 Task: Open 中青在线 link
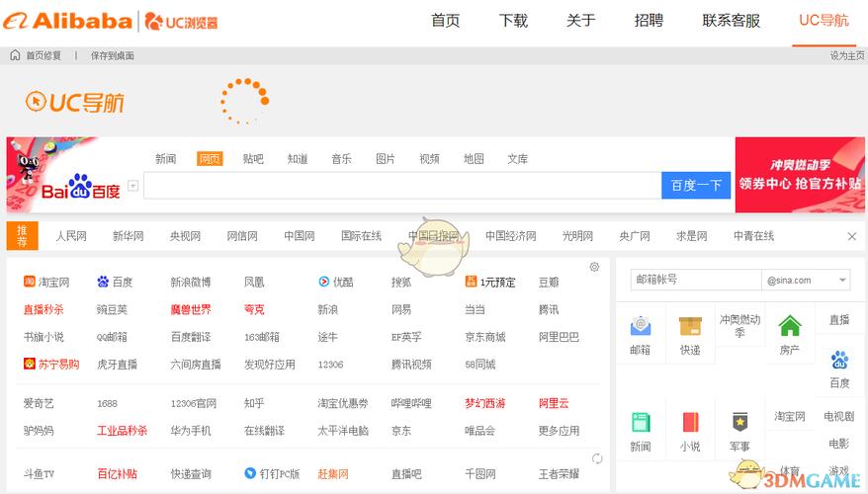tap(754, 236)
